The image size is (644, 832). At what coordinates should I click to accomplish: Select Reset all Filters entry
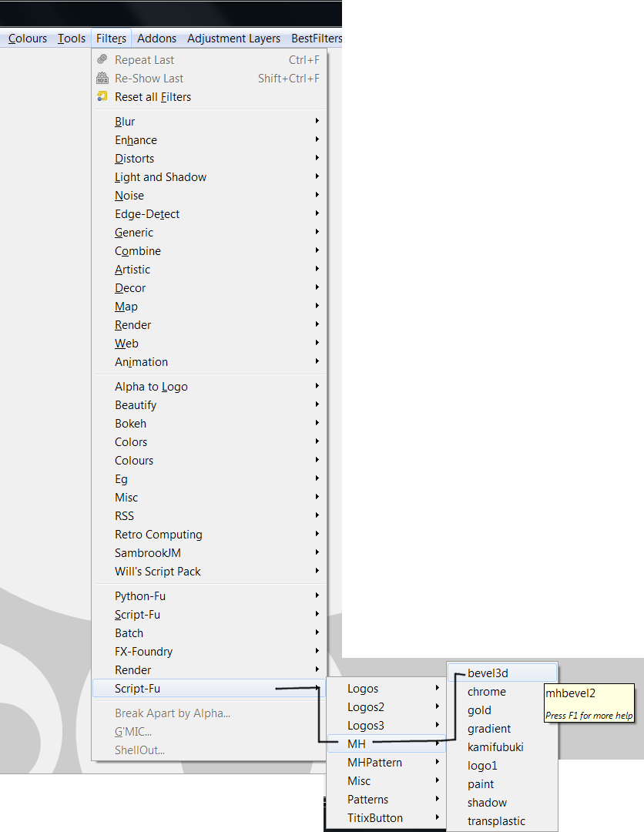click(x=209, y=96)
